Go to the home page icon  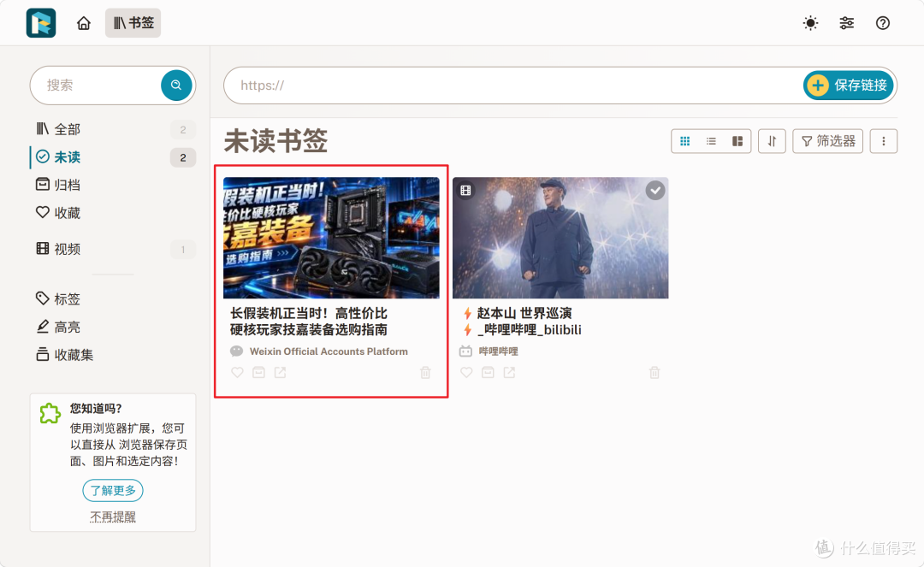point(84,23)
